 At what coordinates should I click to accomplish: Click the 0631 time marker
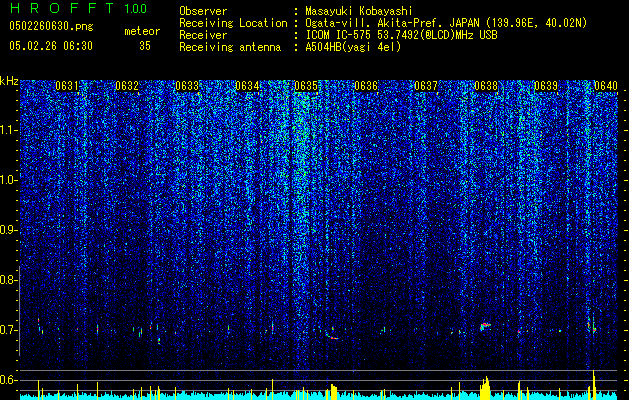67,86
